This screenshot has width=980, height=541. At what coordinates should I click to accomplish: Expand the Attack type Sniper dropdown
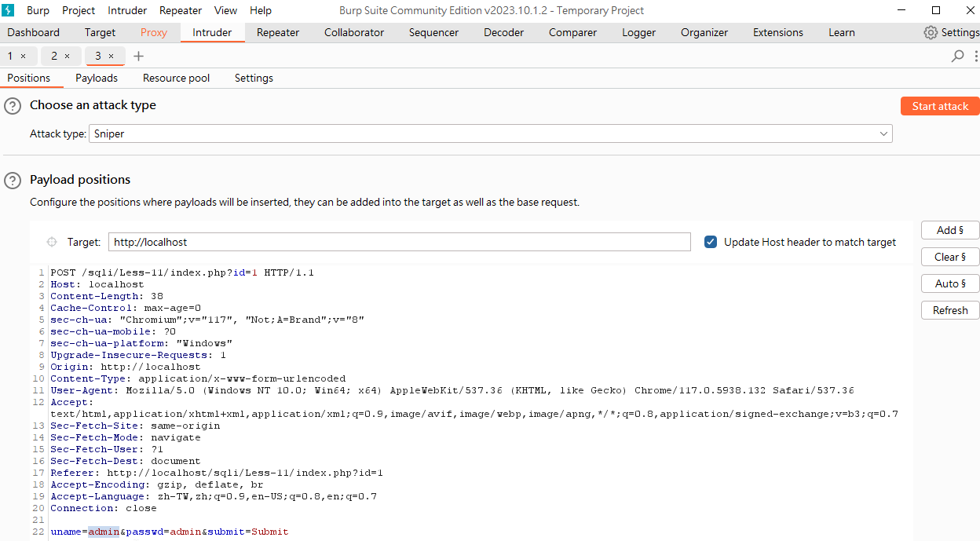tap(491, 133)
